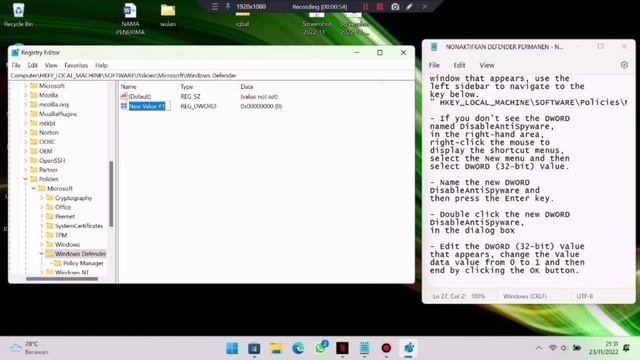Click the registry address path bar
Viewport: 640px width, 360px height.
211,76
